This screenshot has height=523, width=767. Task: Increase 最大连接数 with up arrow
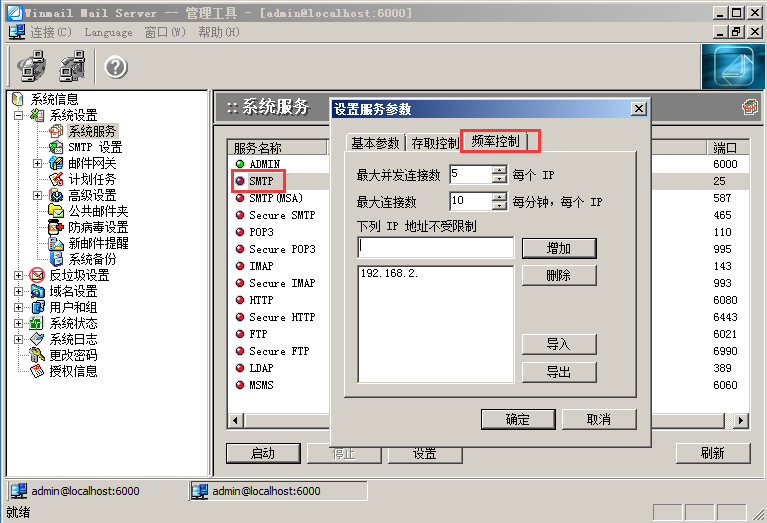[x=499, y=197]
